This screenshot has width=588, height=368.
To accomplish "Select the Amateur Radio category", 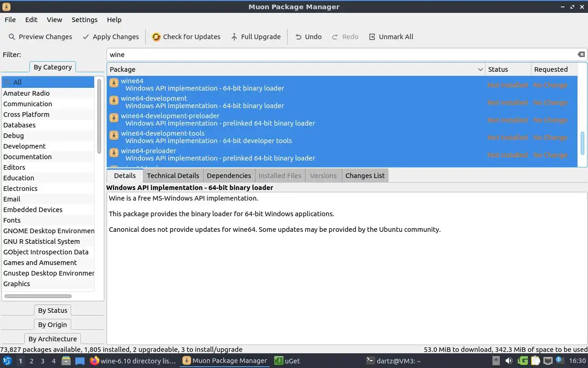I will (x=48, y=93).
